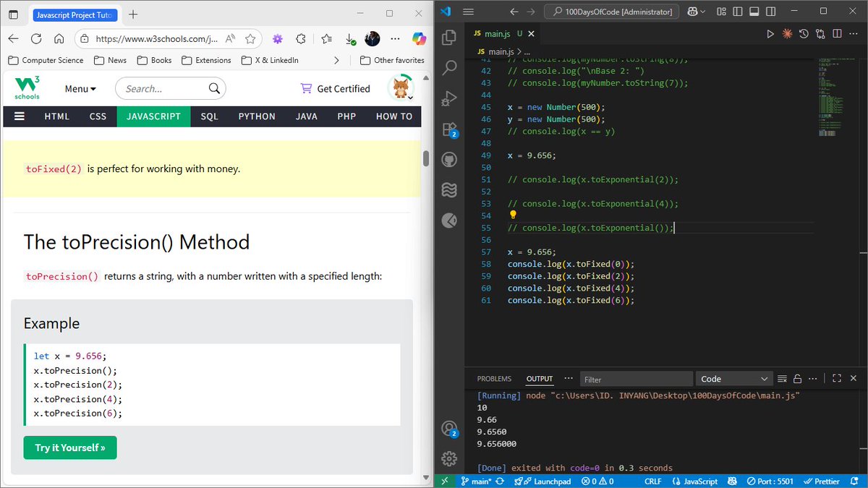
Task: Open the HTML tutorial in the w3schools navbar
Action: pos(57,116)
